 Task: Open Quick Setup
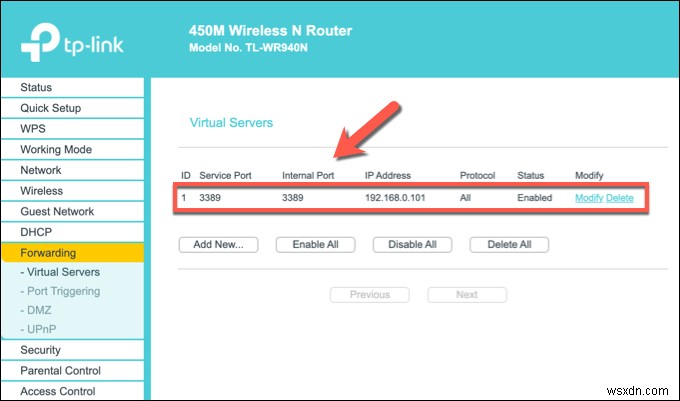pos(72,108)
